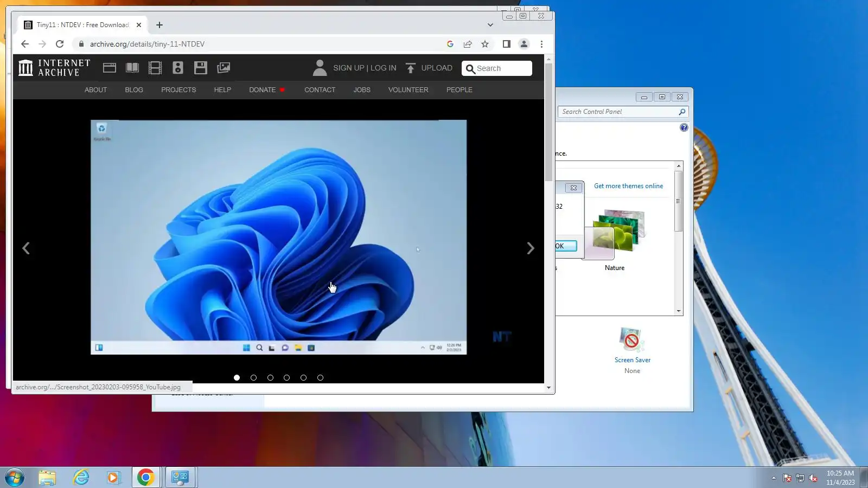868x488 pixels.
Task: Open the Windows Start menu
Action: click(x=15, y=478)
